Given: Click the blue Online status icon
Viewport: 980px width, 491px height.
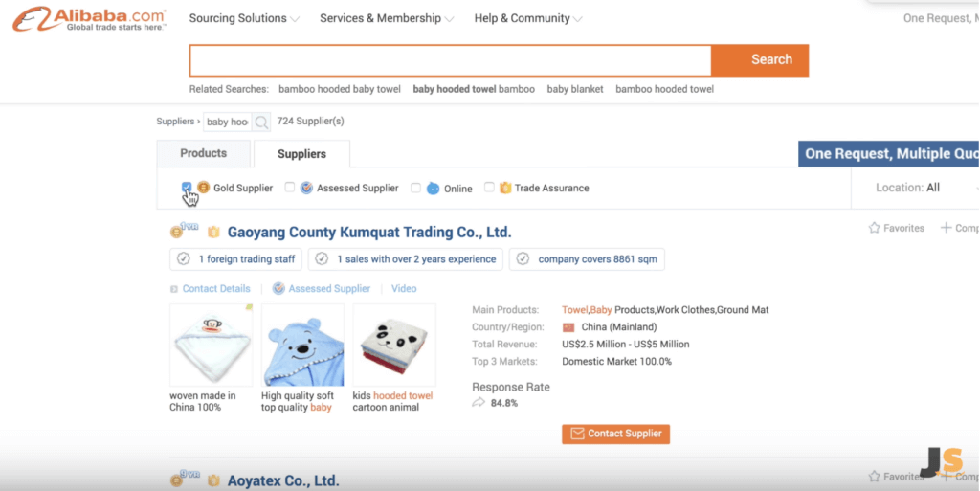Looking at the screenshot, I should [x=433, y=188].
